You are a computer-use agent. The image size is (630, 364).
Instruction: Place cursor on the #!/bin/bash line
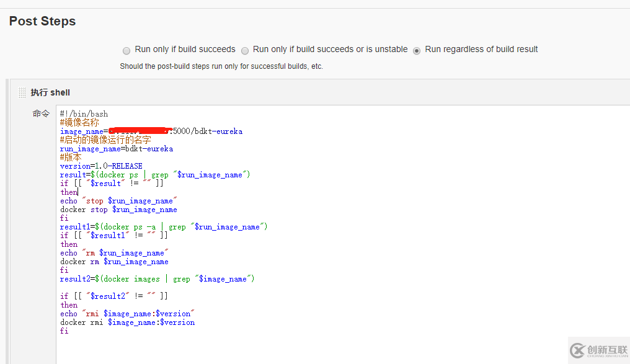pos(82,113)
